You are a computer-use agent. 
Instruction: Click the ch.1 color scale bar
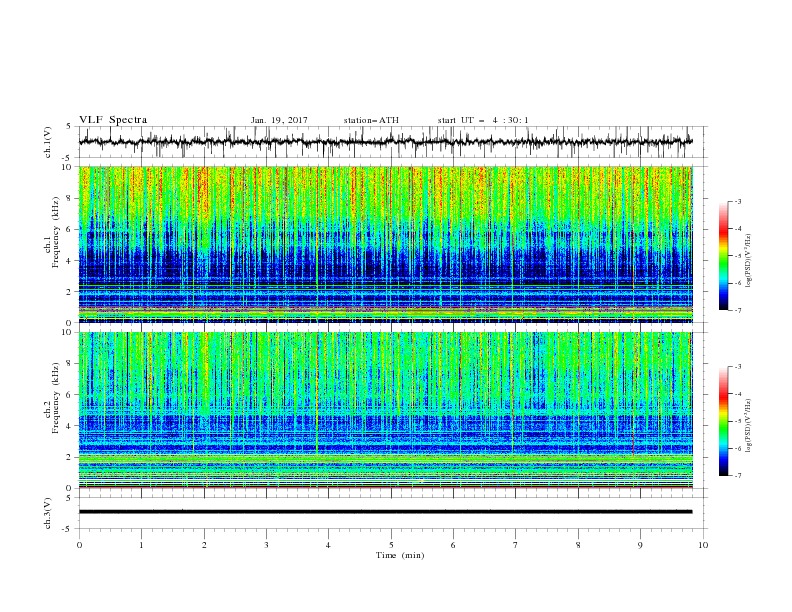724,255
